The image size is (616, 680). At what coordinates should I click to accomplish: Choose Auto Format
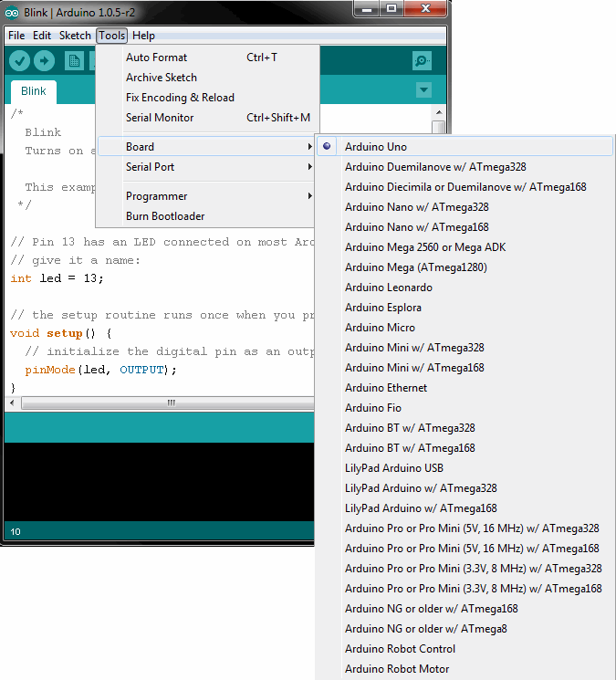(208, 58)
